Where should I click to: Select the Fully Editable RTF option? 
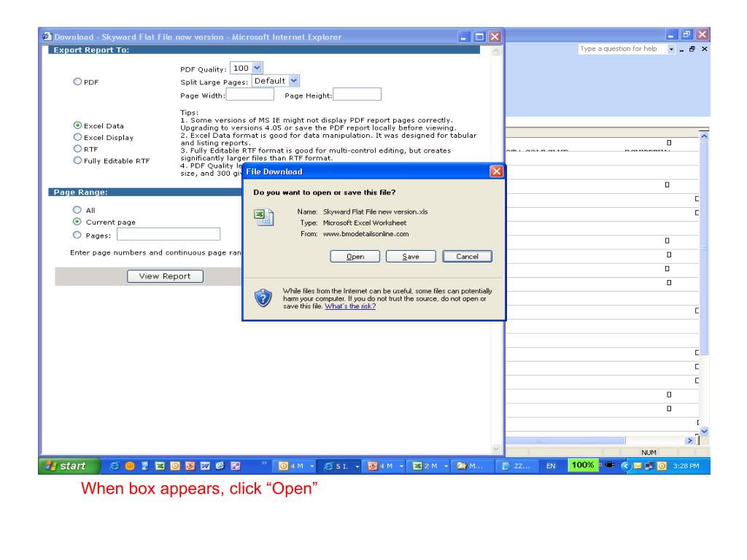[77, 160]
